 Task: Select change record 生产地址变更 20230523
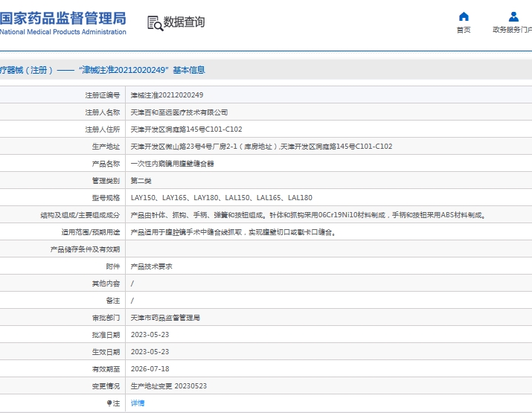(169, 386)
